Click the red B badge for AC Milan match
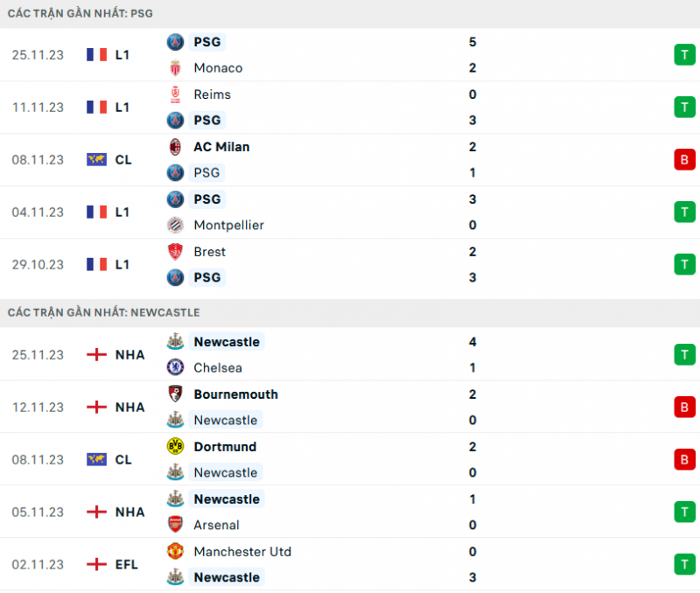Screen dimensions: 700x593 coord(683,160)
